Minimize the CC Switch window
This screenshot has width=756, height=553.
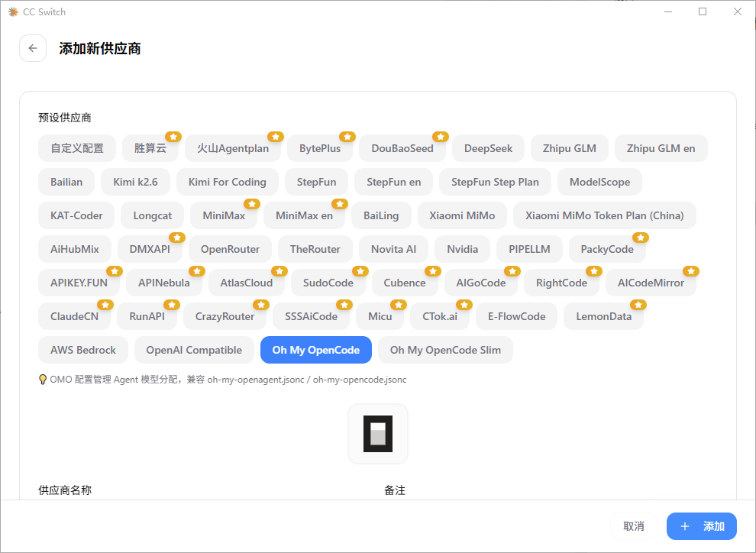668,12
